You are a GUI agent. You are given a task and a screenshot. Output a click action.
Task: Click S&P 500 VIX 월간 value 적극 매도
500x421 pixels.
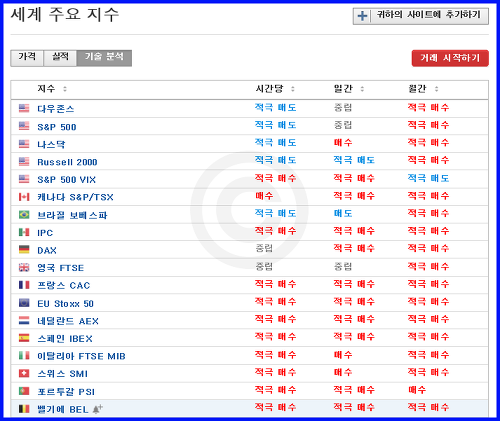click(428, 178)
